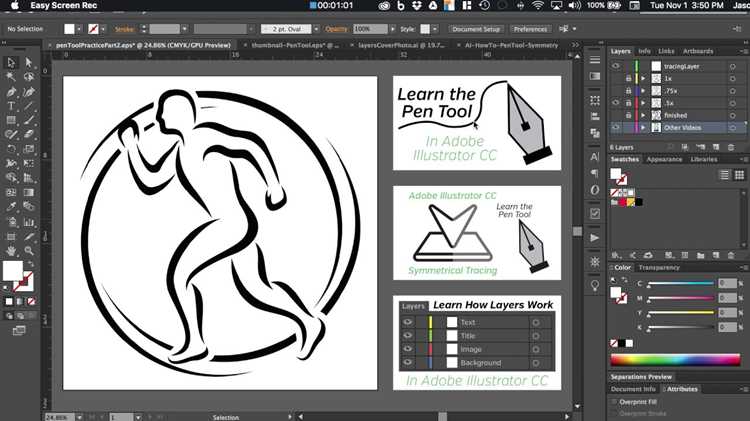This screenshot has height=421, width=750.
Task: Select the Magic Wand tool
Action: pyautogui.click(x=11, y=77)
